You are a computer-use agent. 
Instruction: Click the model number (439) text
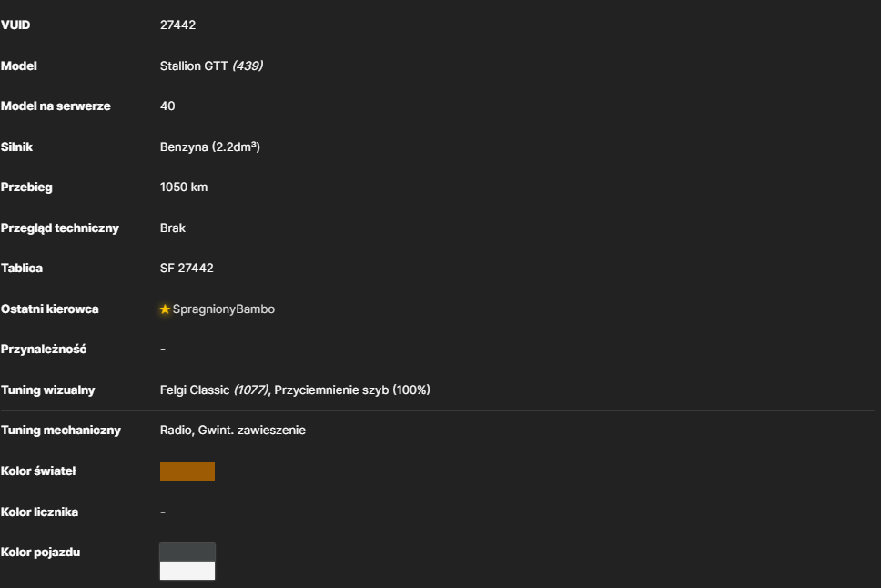(248, 66)
